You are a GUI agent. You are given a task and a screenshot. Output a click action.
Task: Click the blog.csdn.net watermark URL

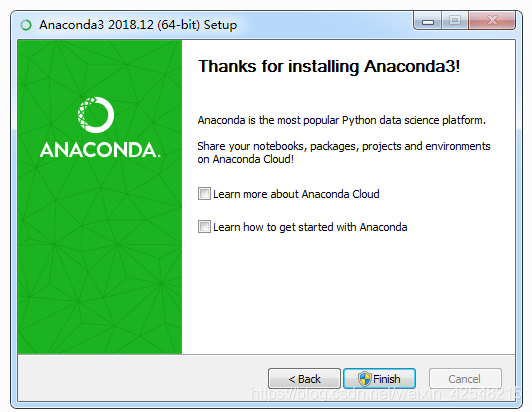385,394
